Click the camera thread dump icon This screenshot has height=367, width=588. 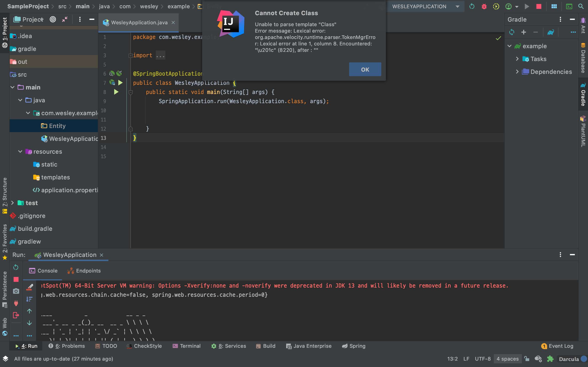pos(16,291)
